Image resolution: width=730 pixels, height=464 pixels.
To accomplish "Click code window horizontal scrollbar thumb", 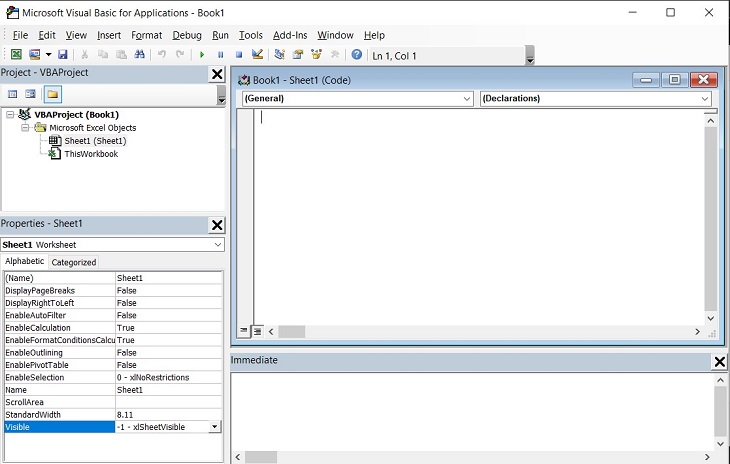I will coord(291,331).
